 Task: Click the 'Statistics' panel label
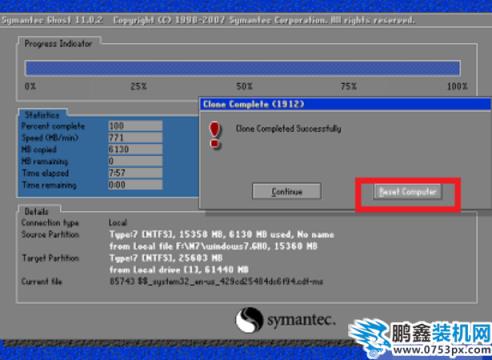click(42, 115)
